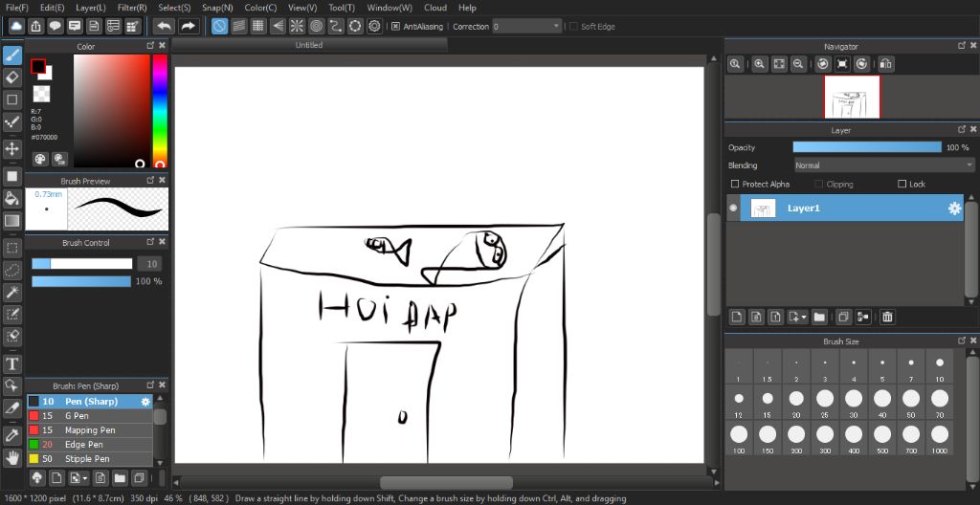Create new layer in Layer panel
This screenshot has height=505, width=980.
[x=737, y=317]
